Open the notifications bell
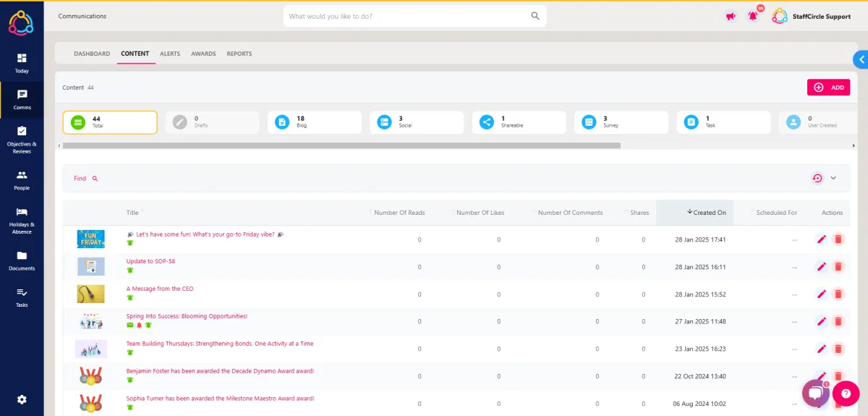Viewport: 868px width, 416px height. 753,16
